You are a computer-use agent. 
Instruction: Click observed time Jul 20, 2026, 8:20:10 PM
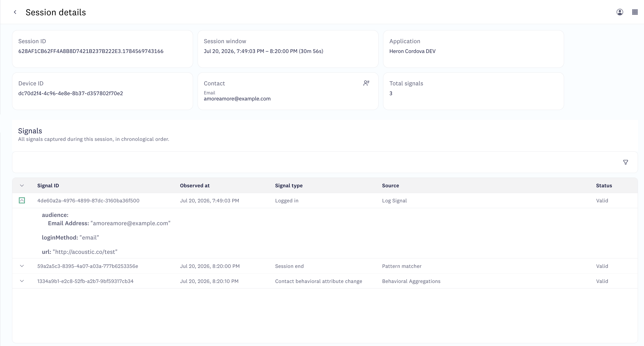(x=209, y=281)
